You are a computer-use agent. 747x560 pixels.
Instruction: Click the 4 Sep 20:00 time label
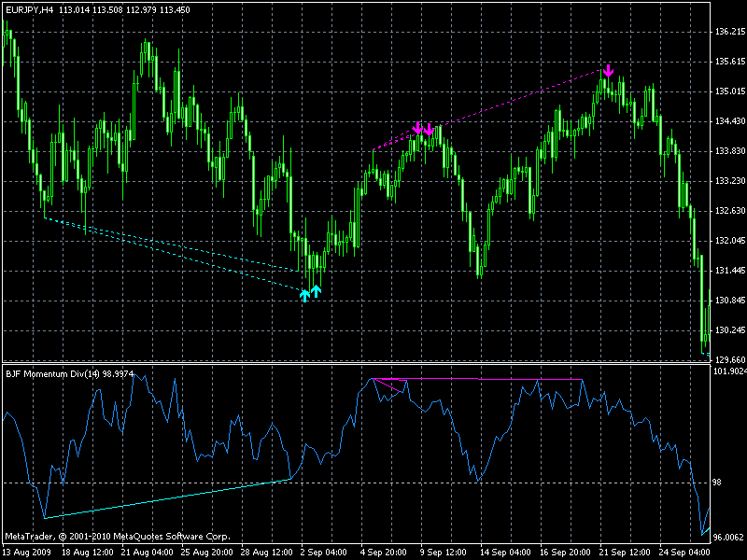click(383, 553)
